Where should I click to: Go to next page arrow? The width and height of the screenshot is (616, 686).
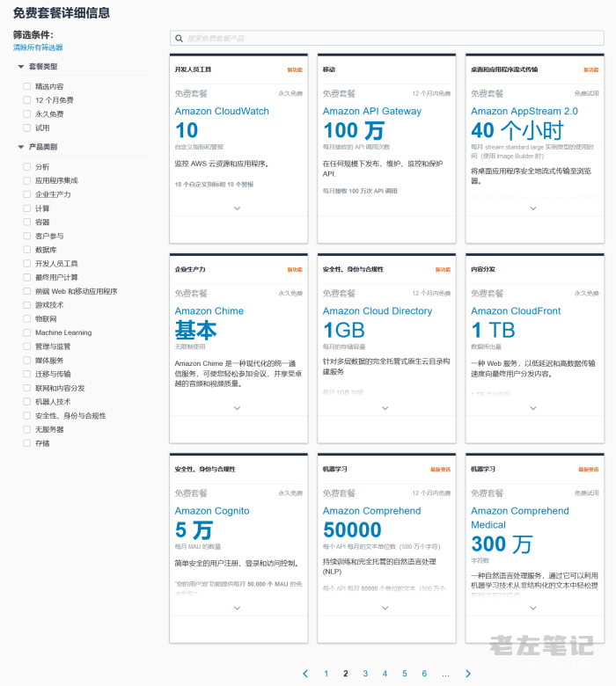(x=468, y=674)
